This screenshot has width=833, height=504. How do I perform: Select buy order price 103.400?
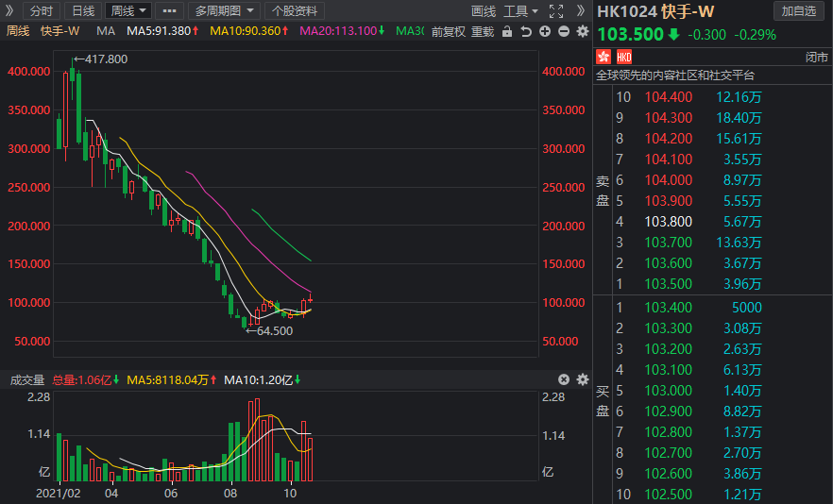(669, 308)
